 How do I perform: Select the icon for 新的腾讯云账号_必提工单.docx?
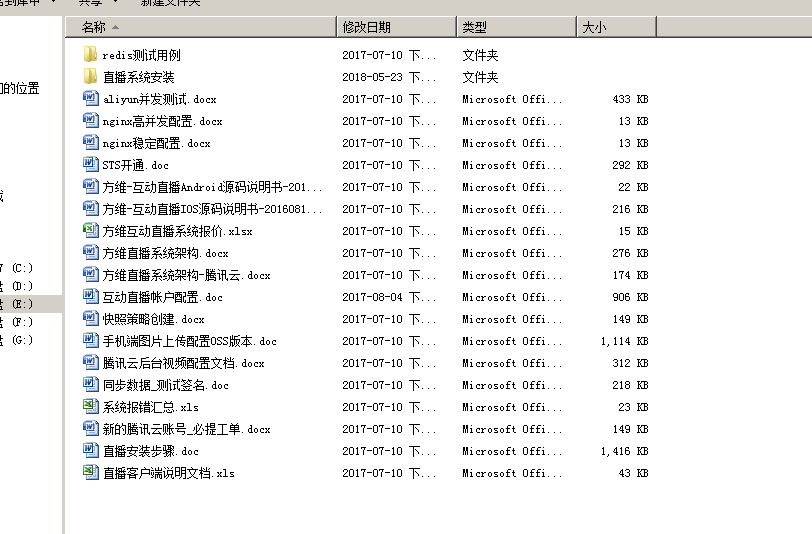coord(91,429)
